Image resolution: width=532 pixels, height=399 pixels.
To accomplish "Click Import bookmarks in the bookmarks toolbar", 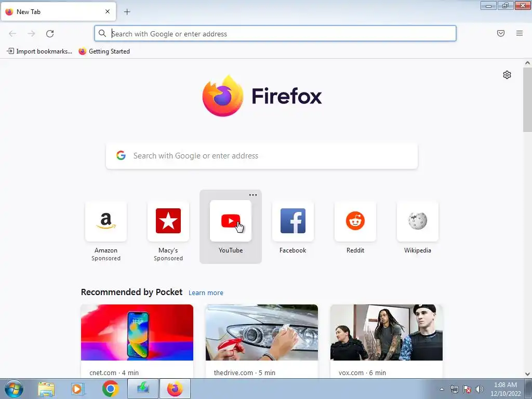I will tap(39, 51).
